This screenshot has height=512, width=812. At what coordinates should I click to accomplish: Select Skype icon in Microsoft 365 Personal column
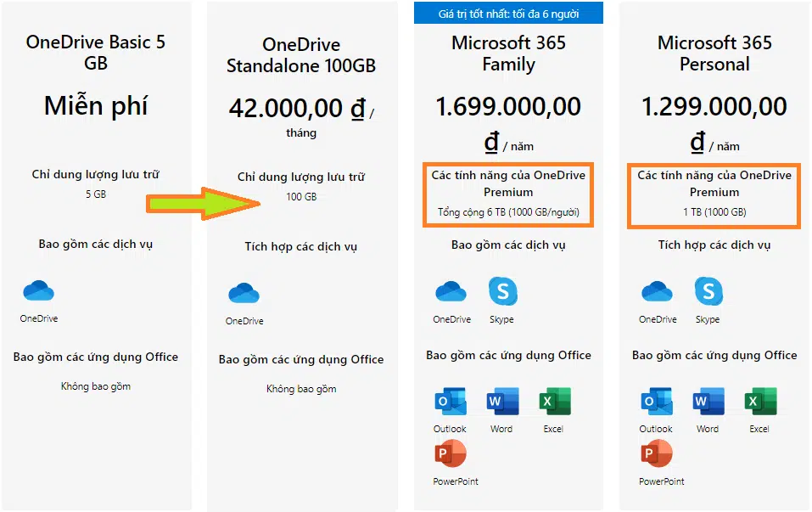click(708, 291)
